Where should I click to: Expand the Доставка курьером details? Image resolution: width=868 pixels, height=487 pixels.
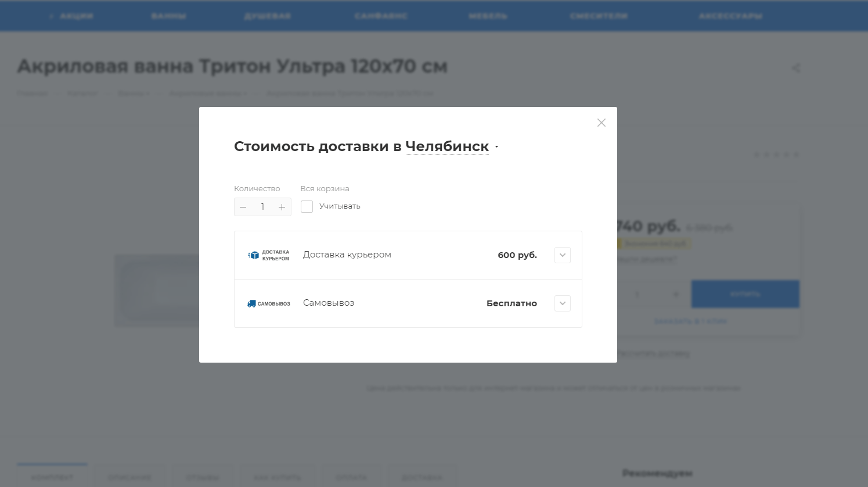point(562,255)
